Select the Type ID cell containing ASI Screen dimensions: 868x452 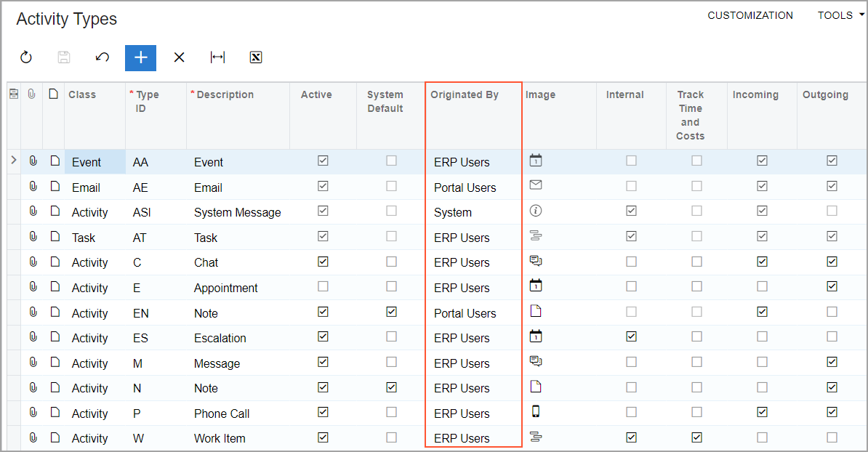coord(142,212)
